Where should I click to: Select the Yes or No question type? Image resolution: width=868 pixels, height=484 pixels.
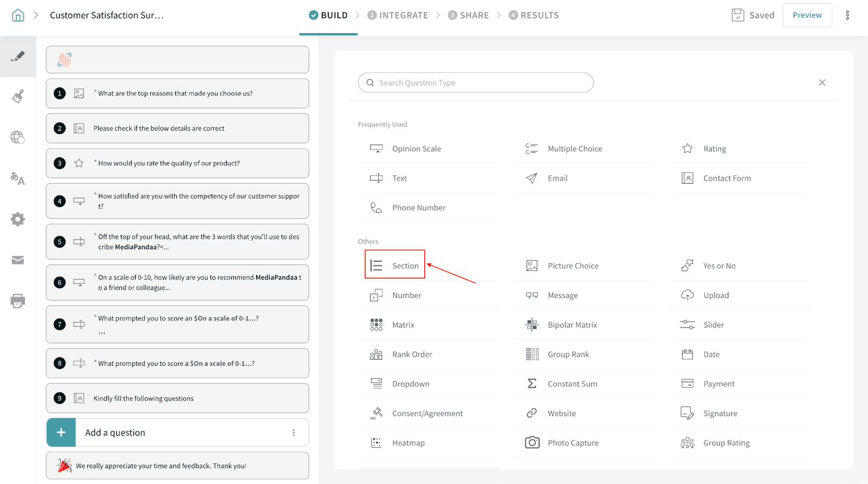(x=719, y=266)
